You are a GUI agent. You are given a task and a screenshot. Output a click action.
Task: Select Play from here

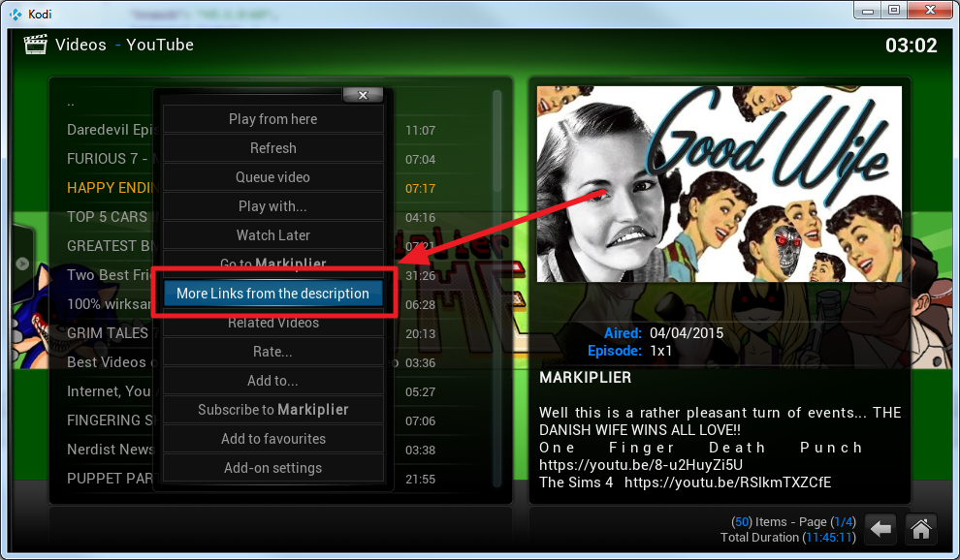click(273, 119)
